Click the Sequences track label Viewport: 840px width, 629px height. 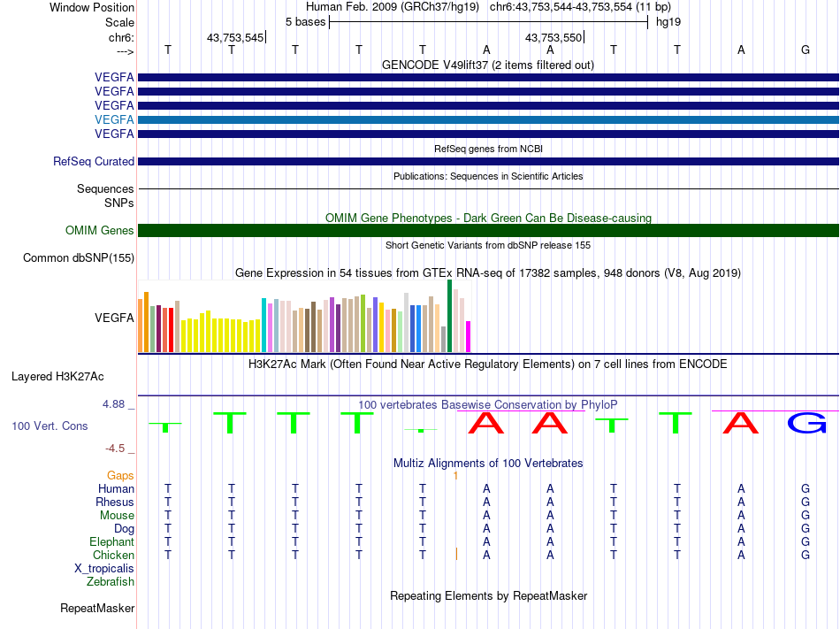coord(105,188)
